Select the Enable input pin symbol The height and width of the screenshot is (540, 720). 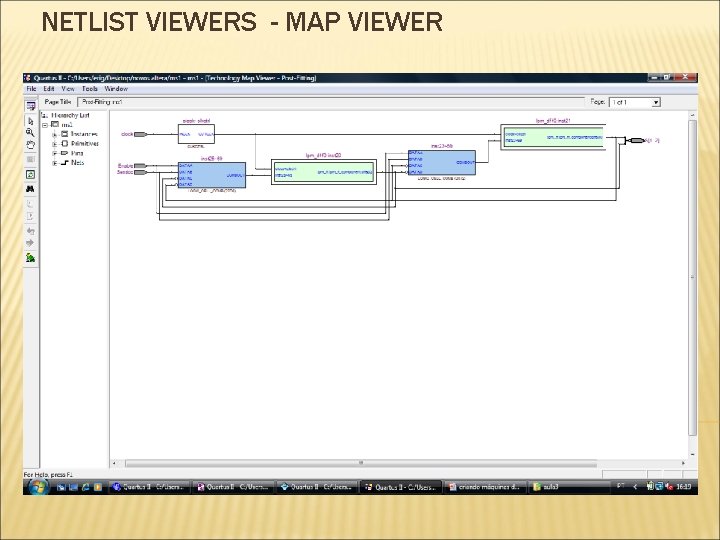141,165
